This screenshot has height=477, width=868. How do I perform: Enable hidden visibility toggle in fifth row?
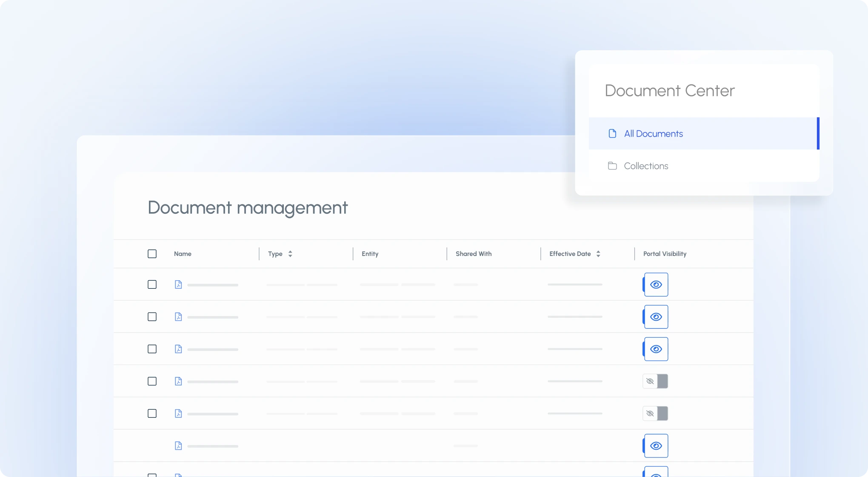click(x=655, y=414)
